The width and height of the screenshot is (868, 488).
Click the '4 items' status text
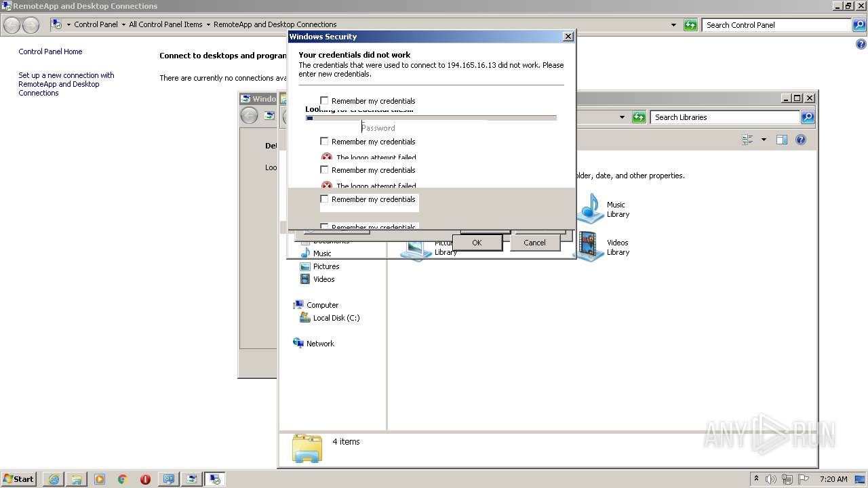[x=346, y=442]
